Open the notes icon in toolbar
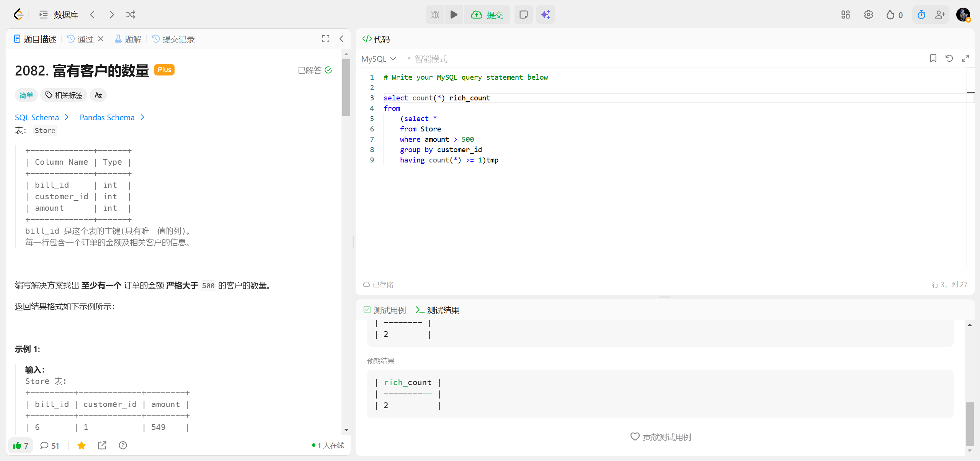The image size is (980, 461). [x=523, y=15]
